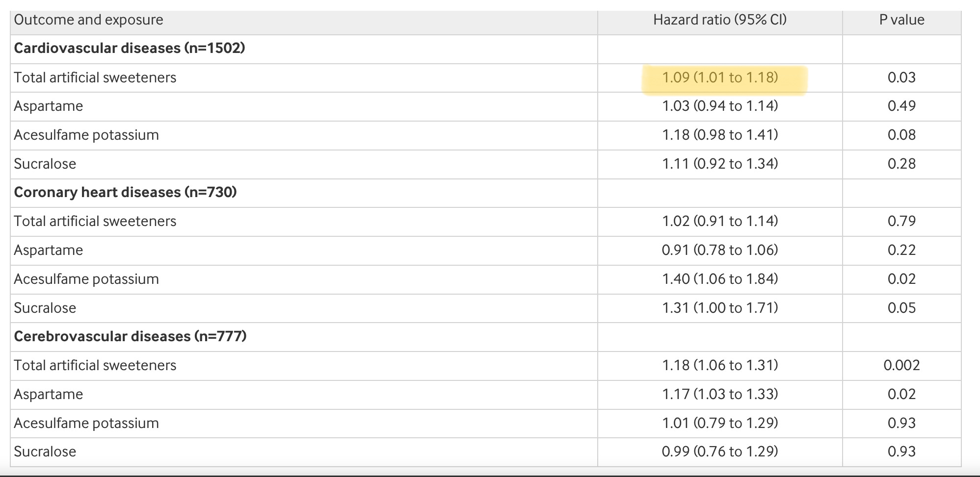Select the 'Coronary heart diseases (n=730)' section heading
980x477 pixels.
click(x=125, y=192)
